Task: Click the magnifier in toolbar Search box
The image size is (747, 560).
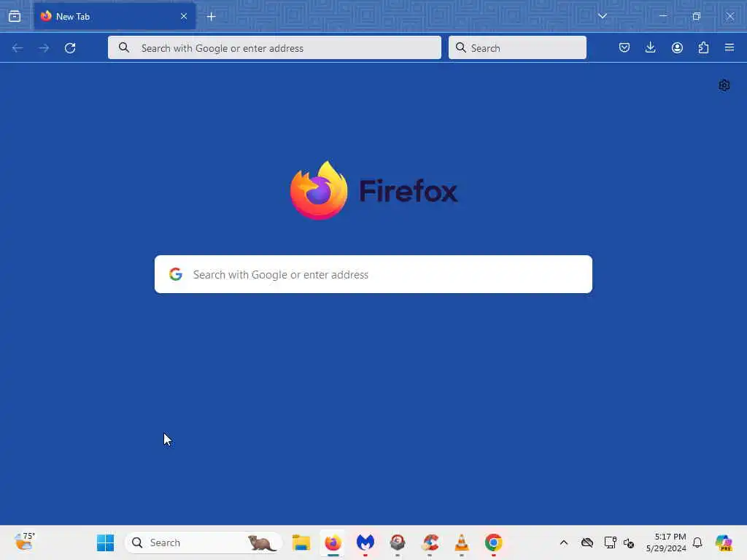Action: (x=461, y=47)
